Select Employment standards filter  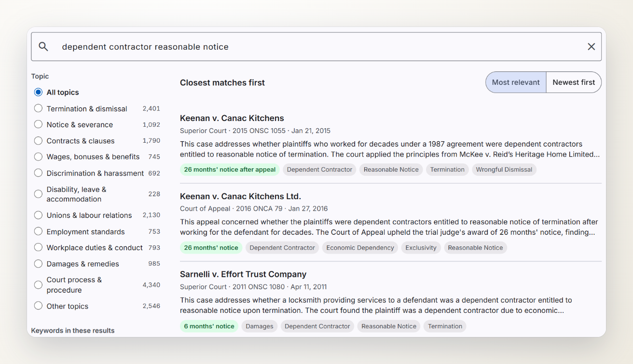click(x=38, y=231)
